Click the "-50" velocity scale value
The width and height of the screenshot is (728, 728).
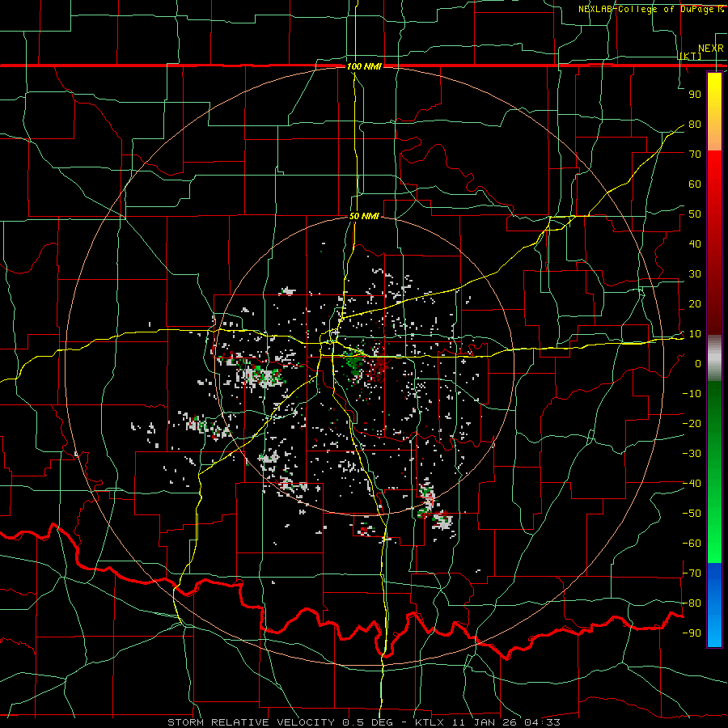692,514
